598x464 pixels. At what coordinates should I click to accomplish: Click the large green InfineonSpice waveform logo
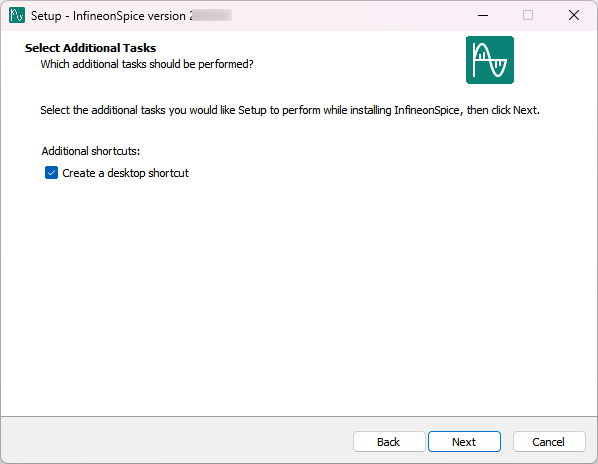coord(490,60)
